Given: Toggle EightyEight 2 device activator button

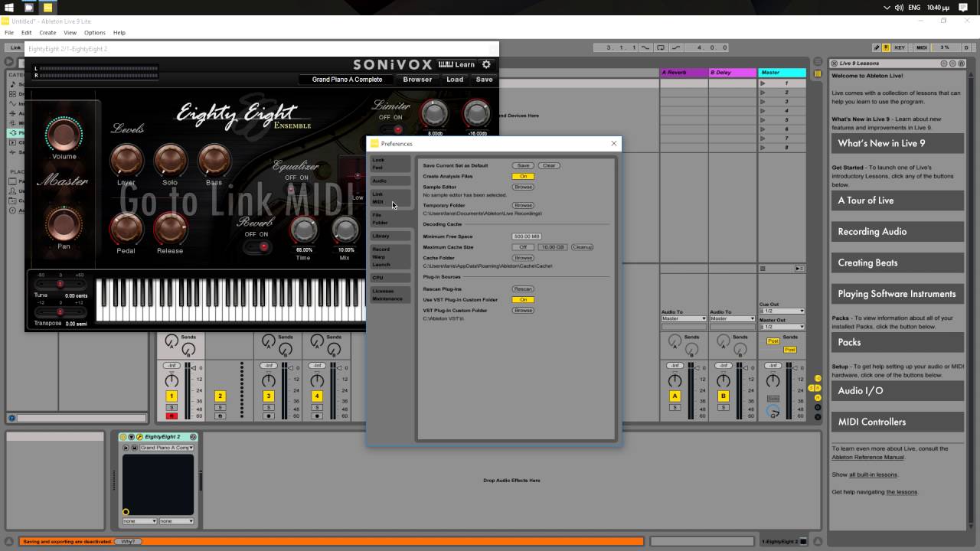Looking at the screenshot, I should 123,437.
